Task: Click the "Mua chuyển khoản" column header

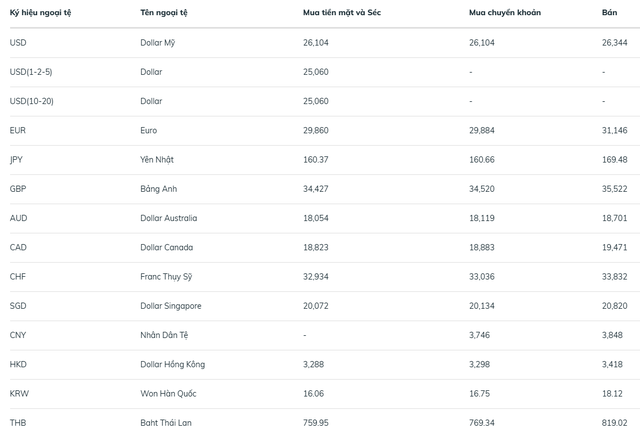Action: pyautogui.click(x=505, y=12)
